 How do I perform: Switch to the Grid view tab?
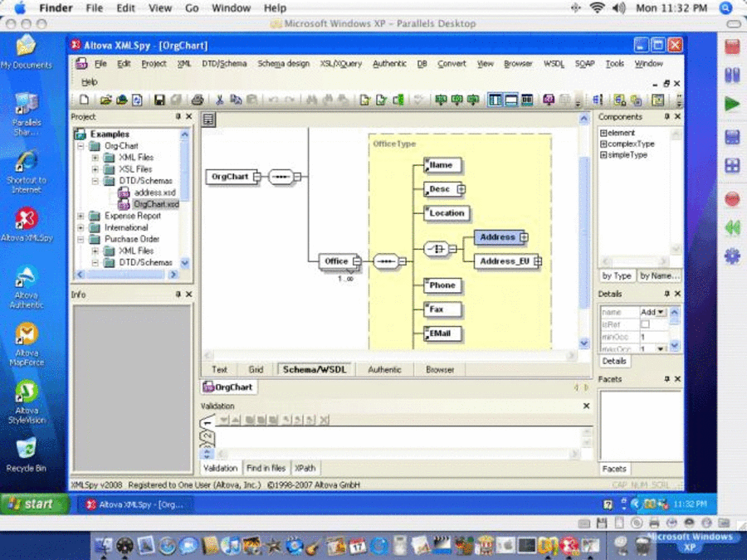(x=256, y=369)
